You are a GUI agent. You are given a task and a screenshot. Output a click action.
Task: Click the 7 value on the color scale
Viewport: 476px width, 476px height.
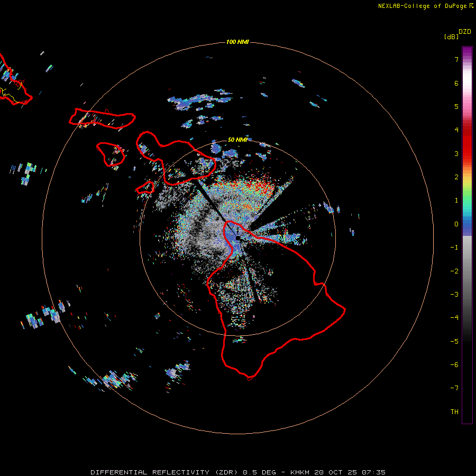tap(456, 59)
